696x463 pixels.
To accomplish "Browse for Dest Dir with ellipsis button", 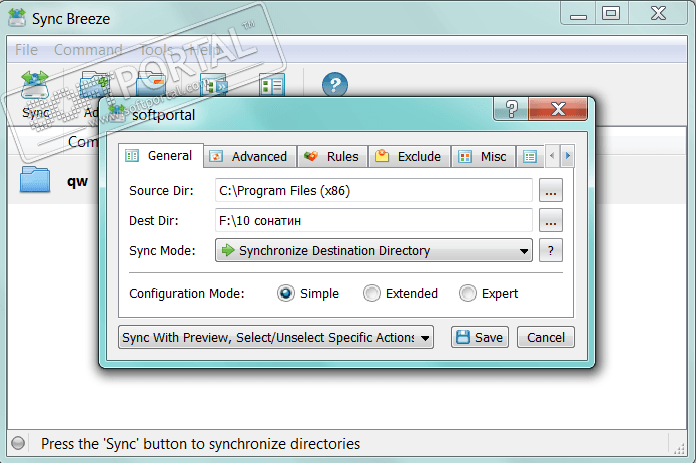I will pos(551,220).
